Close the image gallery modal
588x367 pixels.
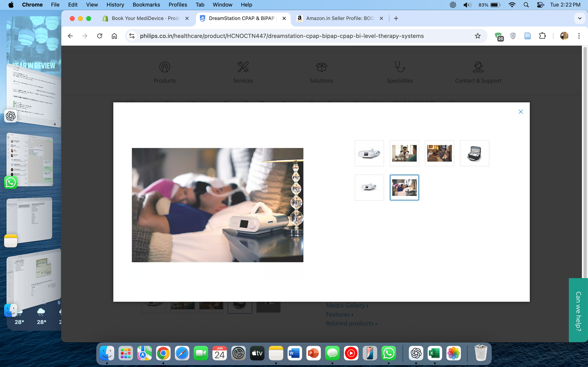(521, 112)
